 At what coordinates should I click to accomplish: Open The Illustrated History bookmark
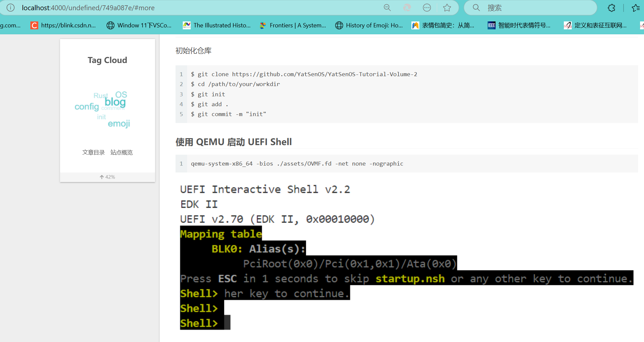point(217,25)
